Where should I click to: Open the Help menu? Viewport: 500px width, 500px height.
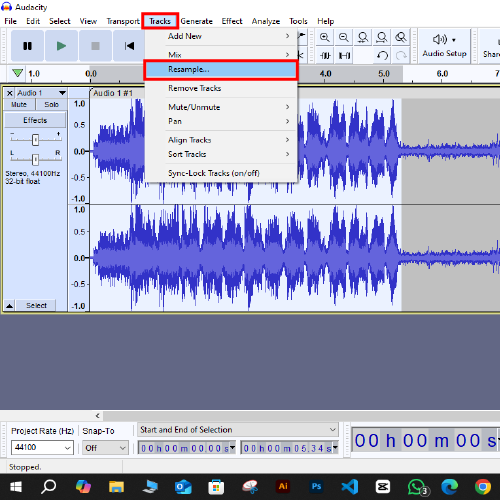pyautogui.click(x=325, y=21)
